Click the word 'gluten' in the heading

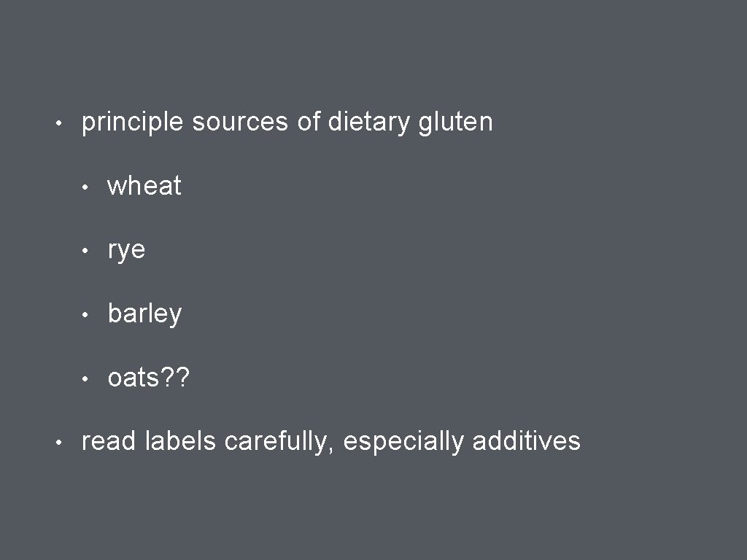coord(456,122)
